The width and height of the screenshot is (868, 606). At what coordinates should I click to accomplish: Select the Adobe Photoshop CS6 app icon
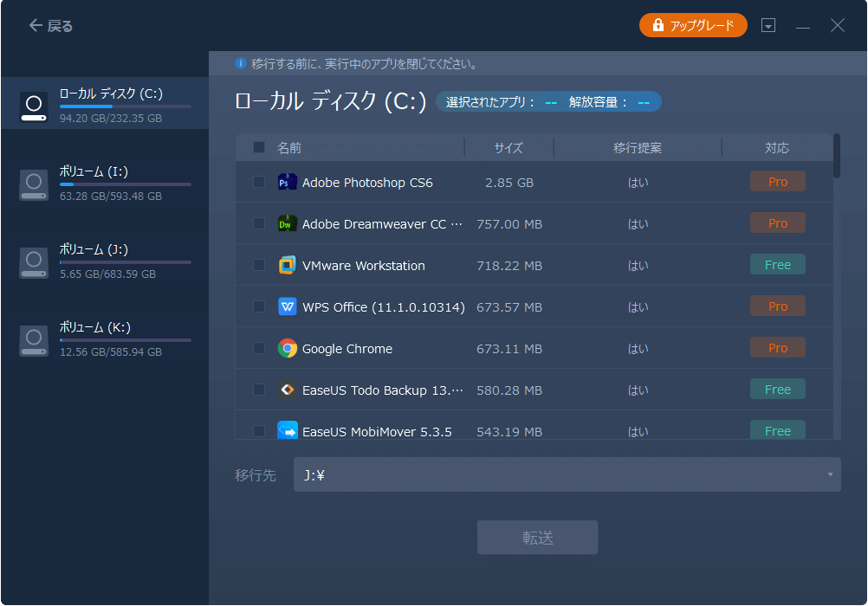tap(287, 183)
